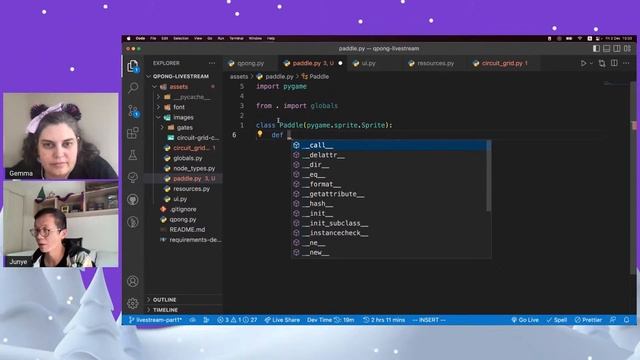Viewport: 640px width, 360px height.
Task: Open the Extensions view
Action: click(133, 133)
